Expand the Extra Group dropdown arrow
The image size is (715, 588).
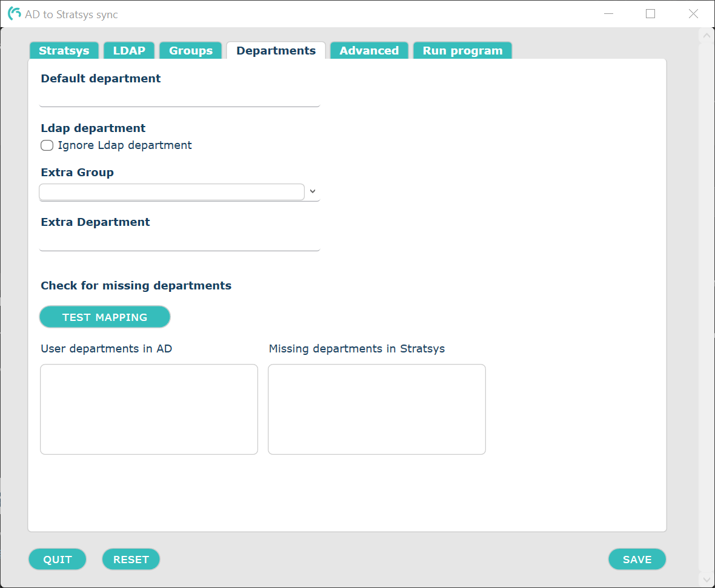pos(312,191)
